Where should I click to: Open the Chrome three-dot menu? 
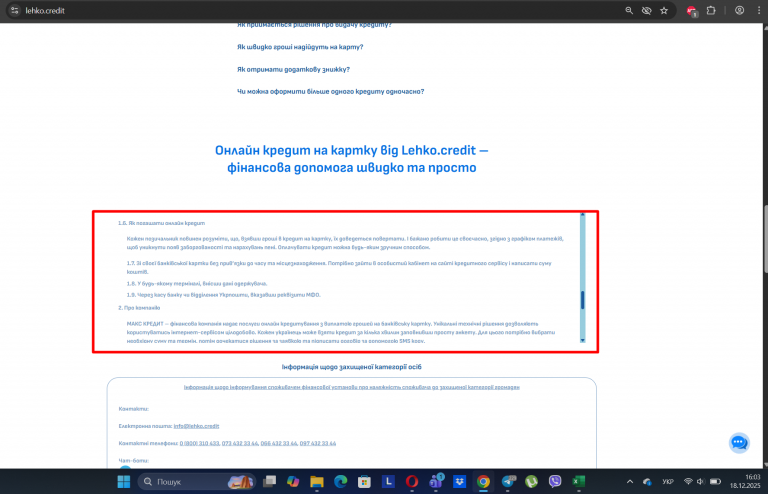coord(759,10)
